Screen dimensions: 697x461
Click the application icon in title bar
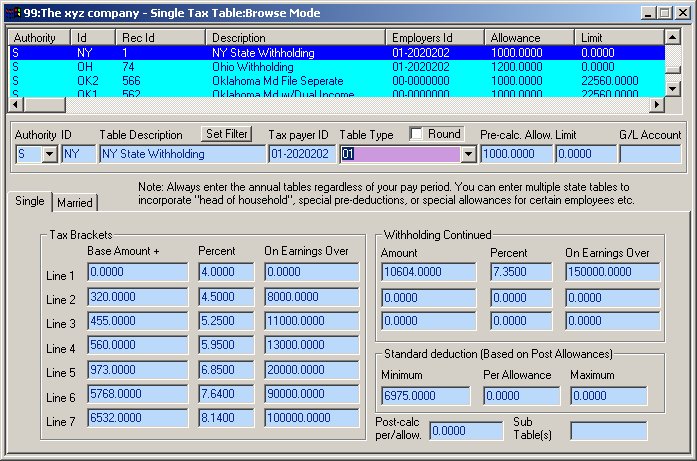12,12
